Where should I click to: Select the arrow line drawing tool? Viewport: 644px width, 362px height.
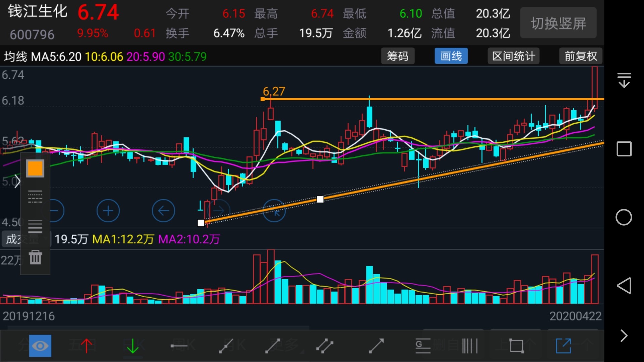click(376, 346)
